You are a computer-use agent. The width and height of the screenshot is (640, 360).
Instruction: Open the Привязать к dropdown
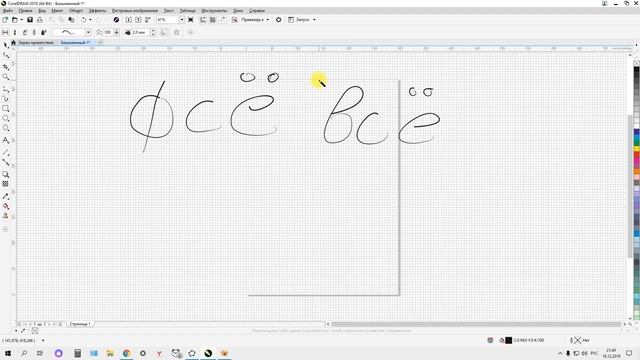[x=255, y=20]
